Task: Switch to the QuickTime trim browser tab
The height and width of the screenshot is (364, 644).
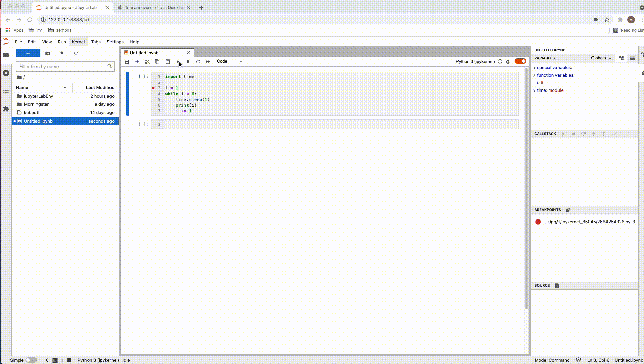Action: pos(154,8)
